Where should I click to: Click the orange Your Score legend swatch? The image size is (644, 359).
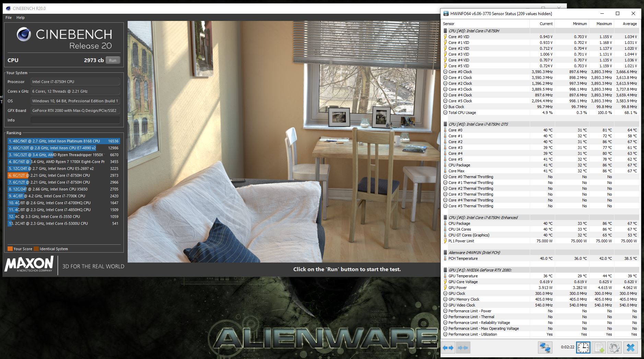tap(10, 249)
